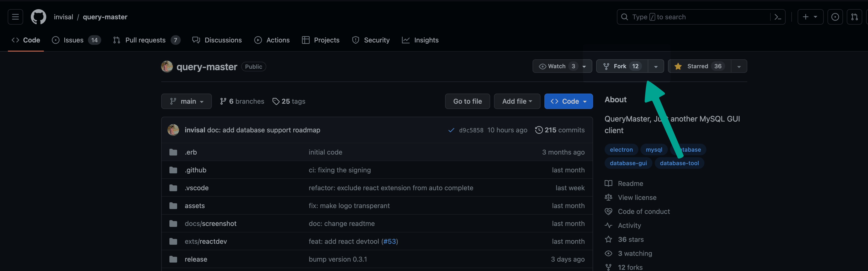Click the repository owner avatar
The image size is (868, 271).
click(x=167, y=66)
